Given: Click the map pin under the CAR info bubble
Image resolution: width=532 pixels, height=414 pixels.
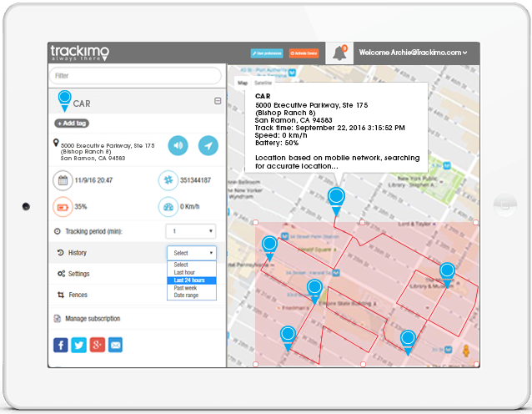Looking at the screenshot, I should pos(336,202).
